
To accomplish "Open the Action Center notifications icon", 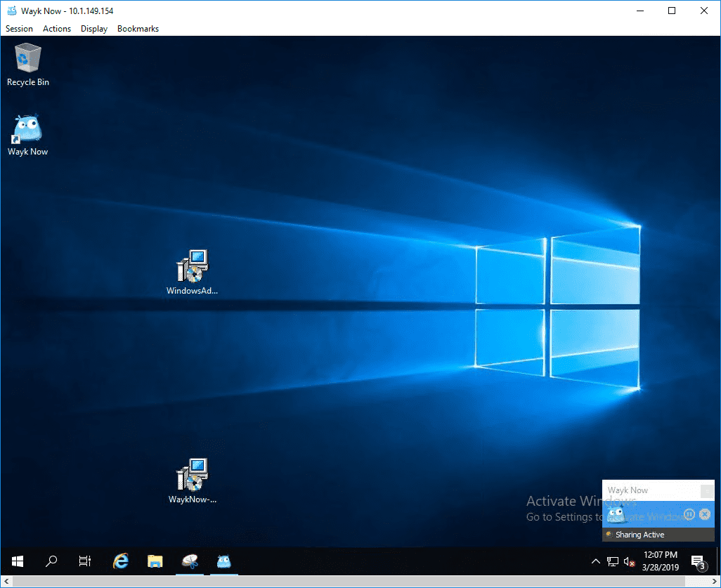I will (699, 562).
